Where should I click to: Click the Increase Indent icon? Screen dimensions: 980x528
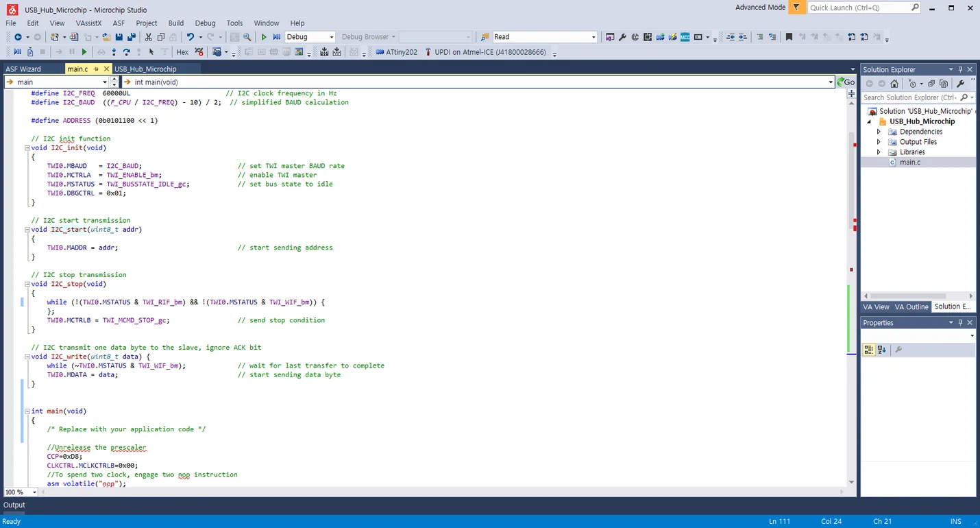pyautogui.click(x=742, y=37)
